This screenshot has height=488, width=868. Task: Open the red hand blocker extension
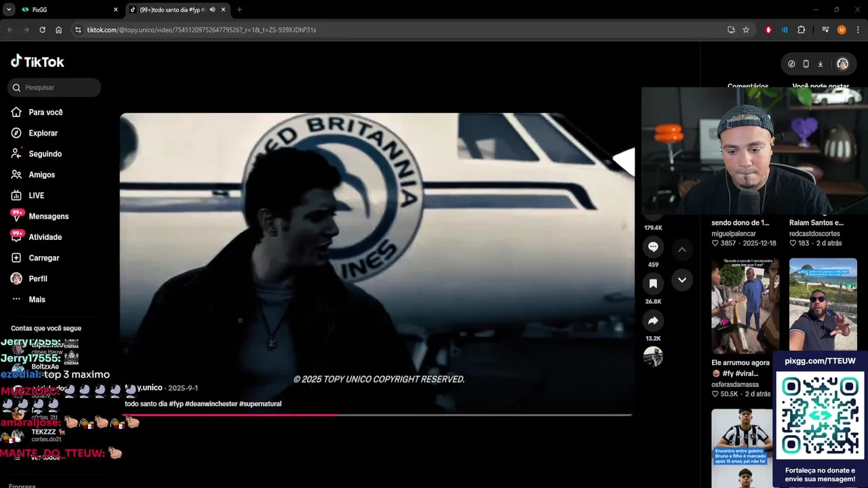[768, 30]
